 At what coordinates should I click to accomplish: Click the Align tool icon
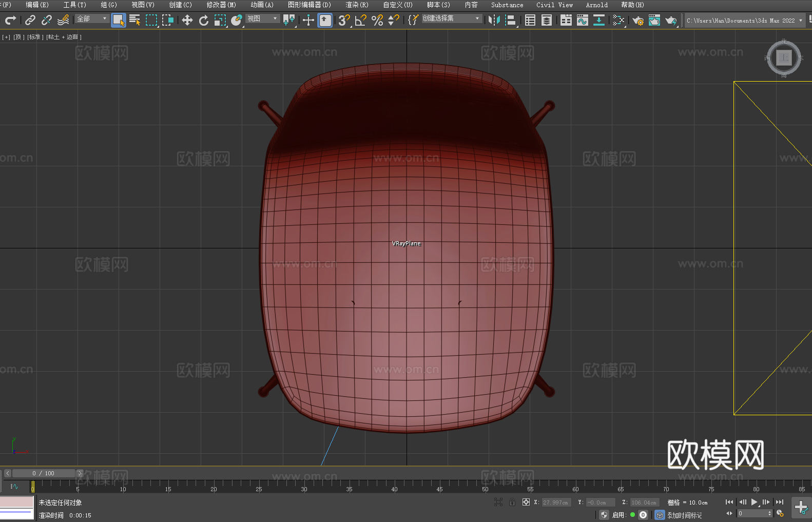coord(511,20)
